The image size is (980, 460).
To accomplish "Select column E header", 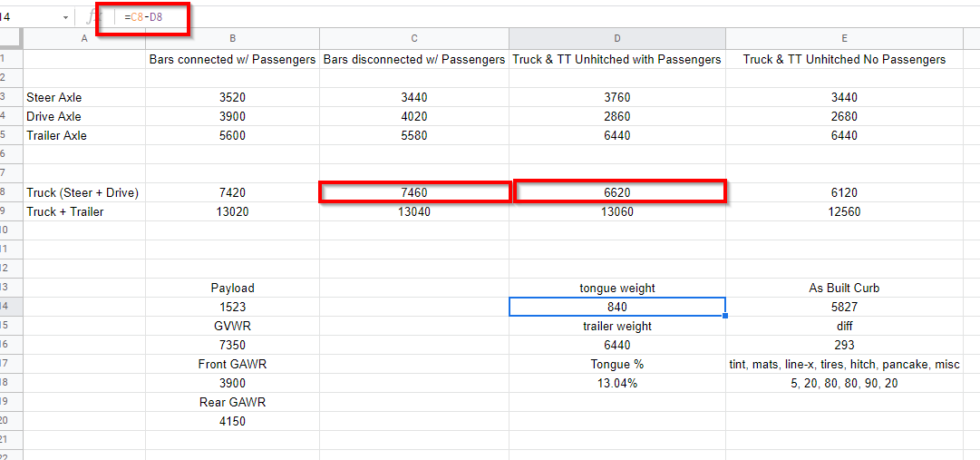I will (844, 38).
